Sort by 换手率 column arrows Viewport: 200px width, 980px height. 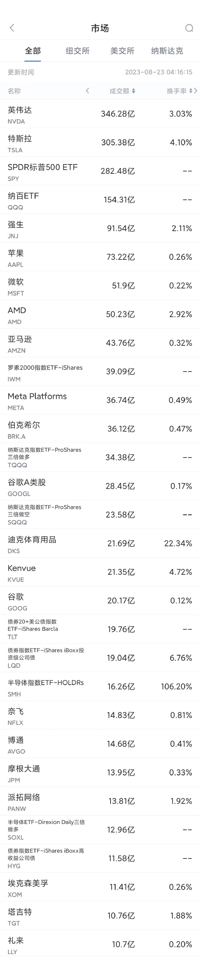coord(191,91)
